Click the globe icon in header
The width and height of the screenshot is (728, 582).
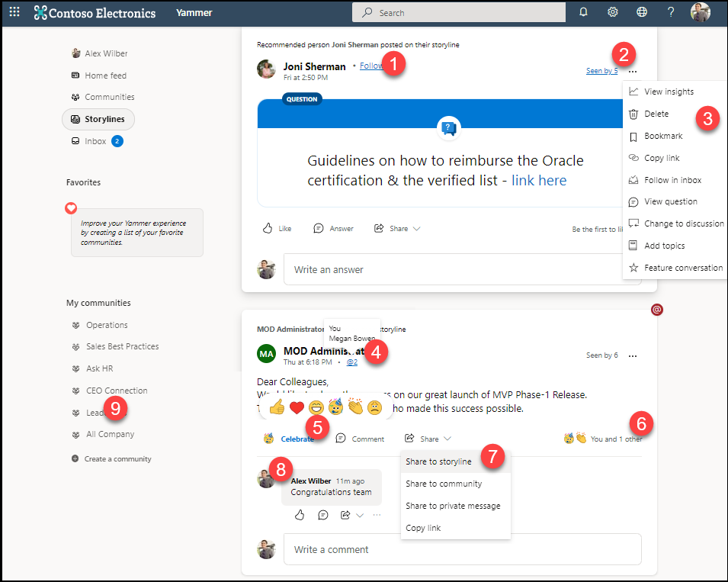[x=642, y=12]
